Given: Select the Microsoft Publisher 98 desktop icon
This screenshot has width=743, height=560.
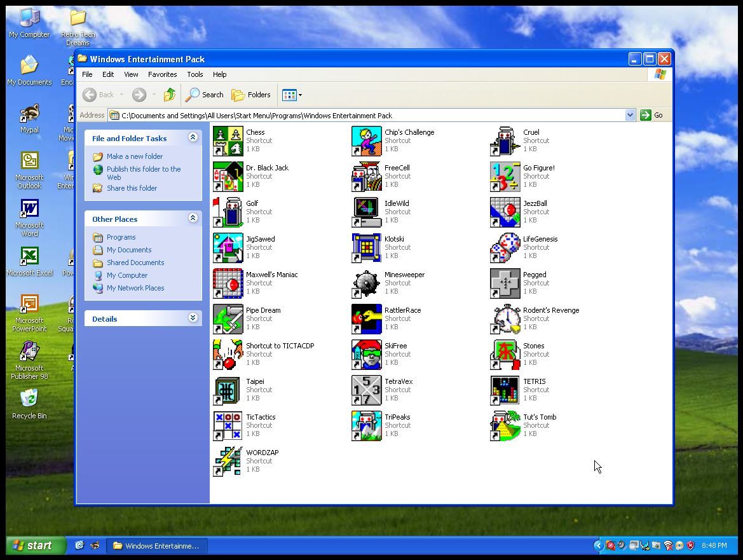Looking at the screenshot, I should point(29,360).
